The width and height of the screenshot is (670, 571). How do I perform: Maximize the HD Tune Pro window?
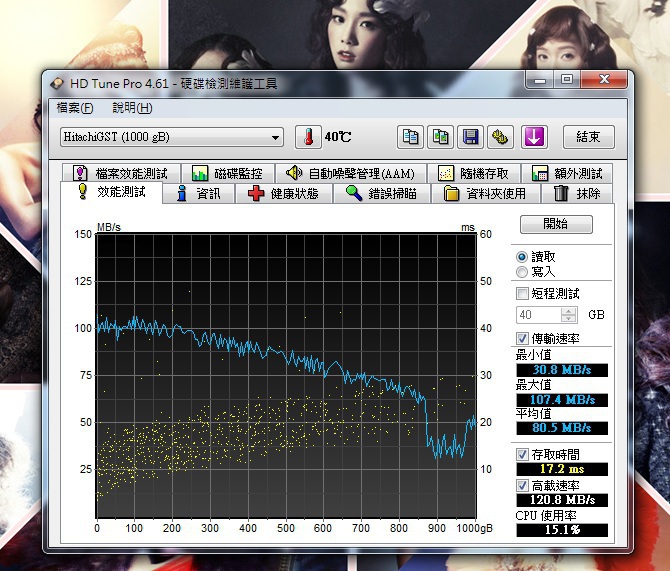point(567,79)
